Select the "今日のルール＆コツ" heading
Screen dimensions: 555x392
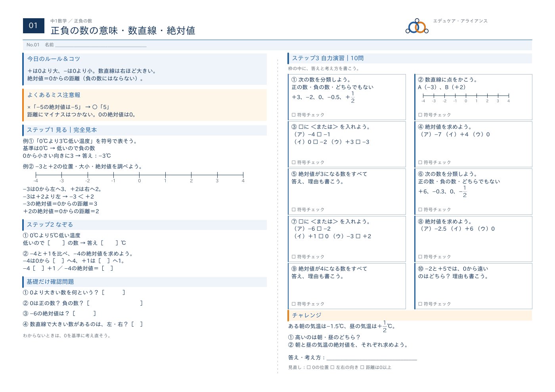(54, 59)
